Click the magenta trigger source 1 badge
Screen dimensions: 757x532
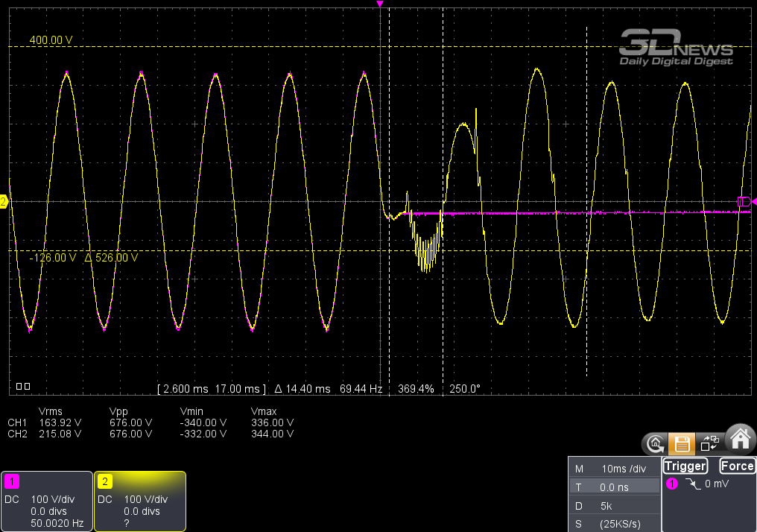coord(672,484)
